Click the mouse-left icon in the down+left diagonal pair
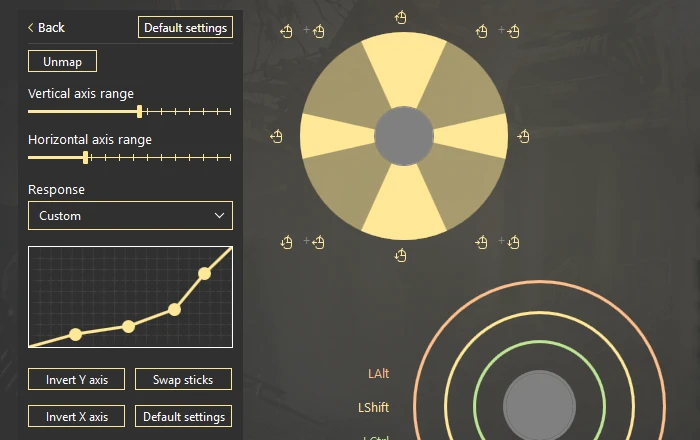This screenshot has height=440, width=700. [x=318, y=242]
